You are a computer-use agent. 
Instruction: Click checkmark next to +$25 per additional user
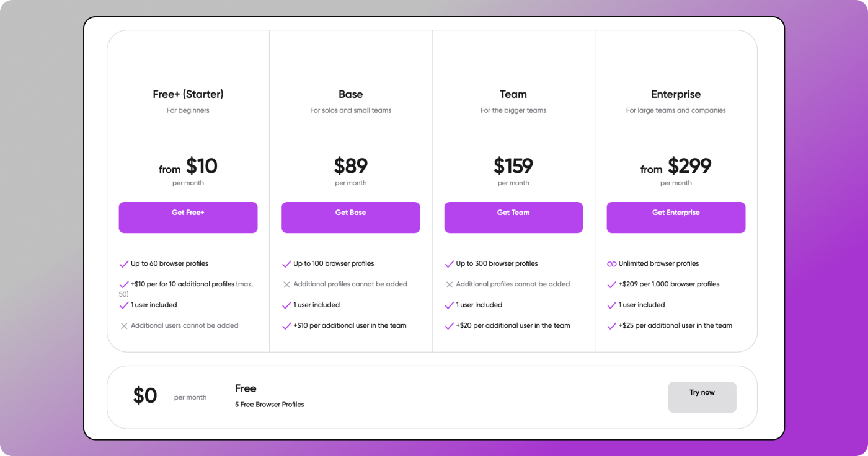click(612, 326)
